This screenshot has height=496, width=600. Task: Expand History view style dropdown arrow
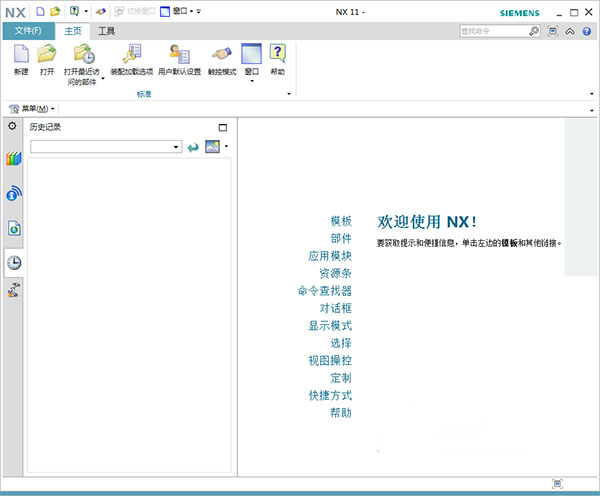pos(227,146)
